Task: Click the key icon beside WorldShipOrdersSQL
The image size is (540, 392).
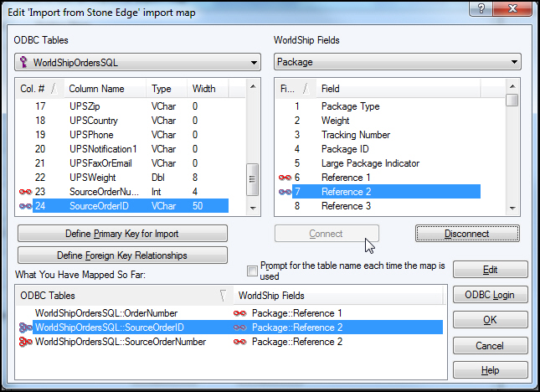Action: tap(23, 62)
